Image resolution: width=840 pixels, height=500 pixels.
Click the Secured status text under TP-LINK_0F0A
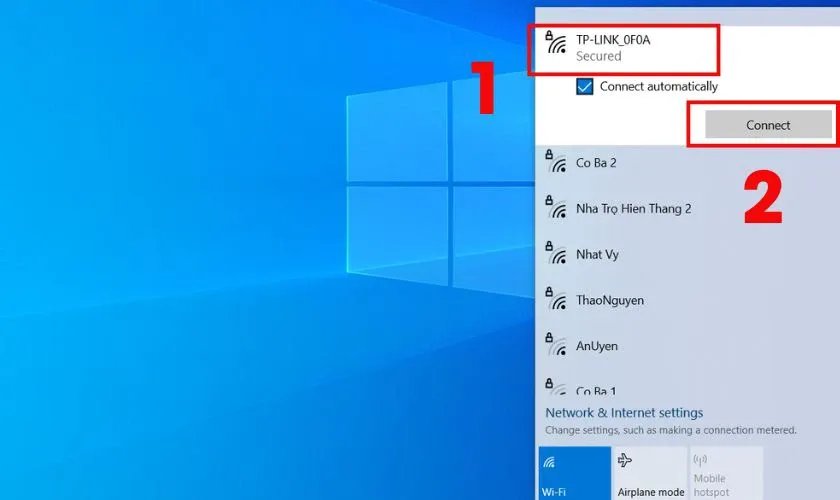tap(598, 57)
